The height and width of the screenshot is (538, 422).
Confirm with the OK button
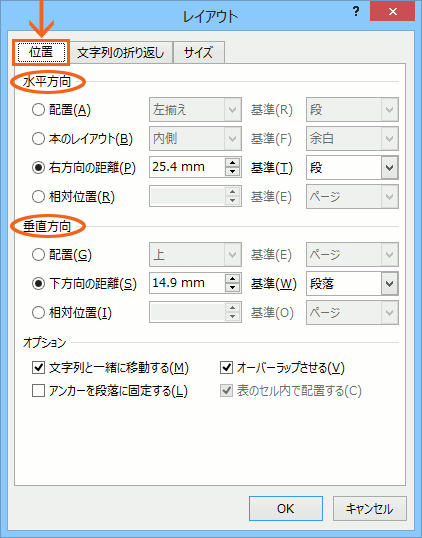coord(286,508)
